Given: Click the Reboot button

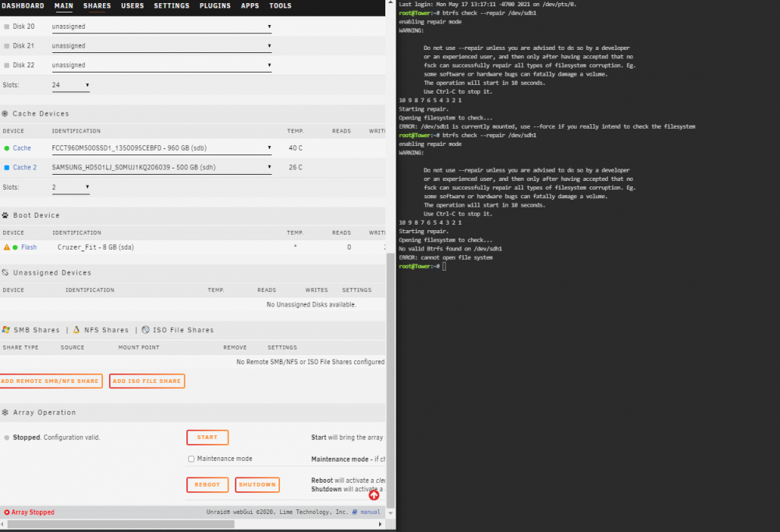Looking at the screenshot, I should click(x=207, y=484).
